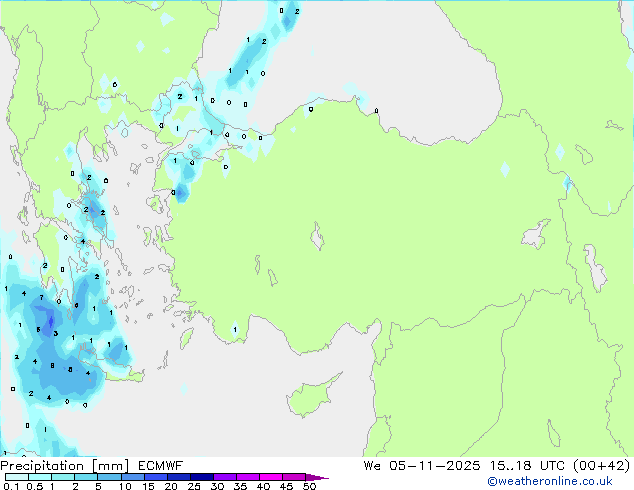634x490 pixels.
Task: Click the '15..18 UTC' time range text
Action: point(527,466)
